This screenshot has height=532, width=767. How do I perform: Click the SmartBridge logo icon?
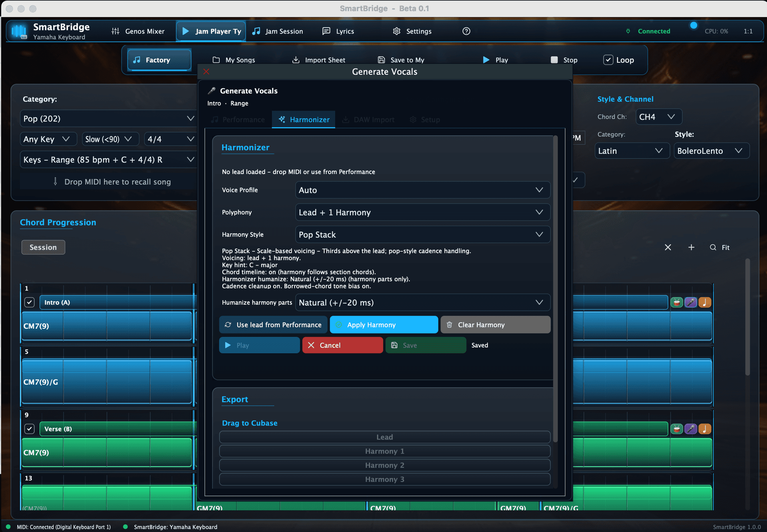tap(19, 31)
